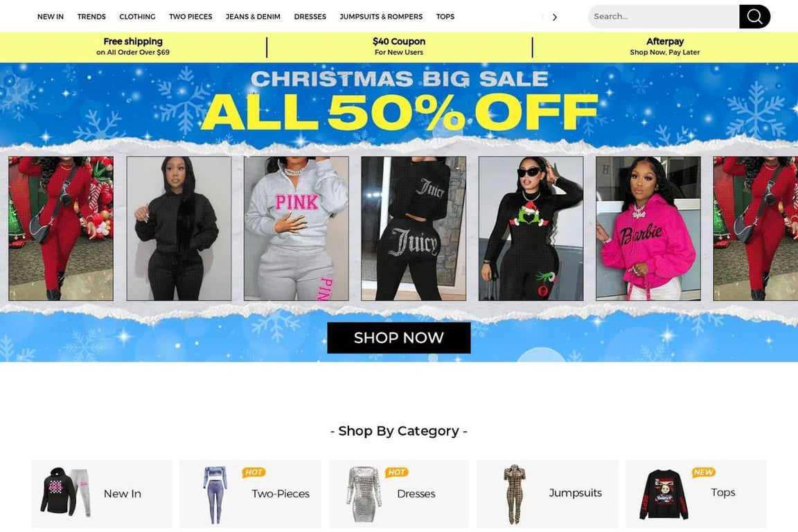Viewport: 798px width, 532px height.
Task: Open the CLOTHING menu
Action: [x=137, y=17]
